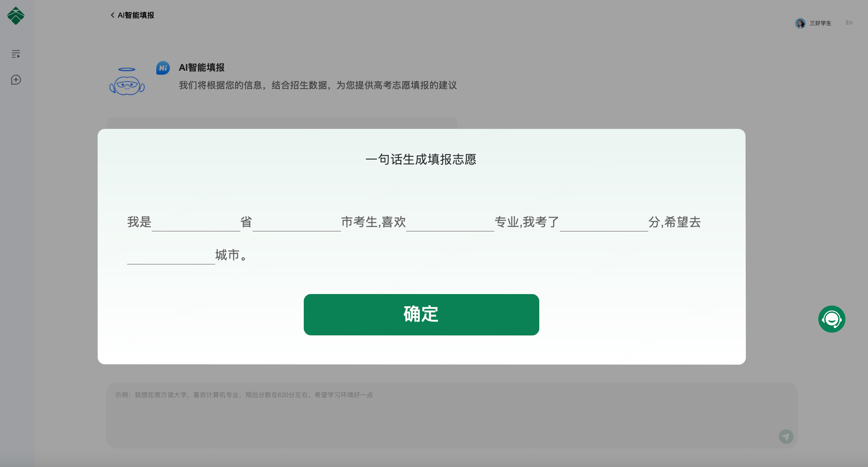
Task: Switch language with the En toggle
Action: (x=849, y=23)
